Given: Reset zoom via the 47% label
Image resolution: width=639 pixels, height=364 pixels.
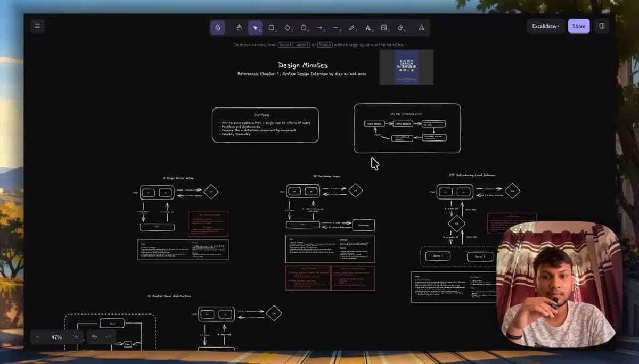Looking at the screenshot, I should click(x=56, y=337).
